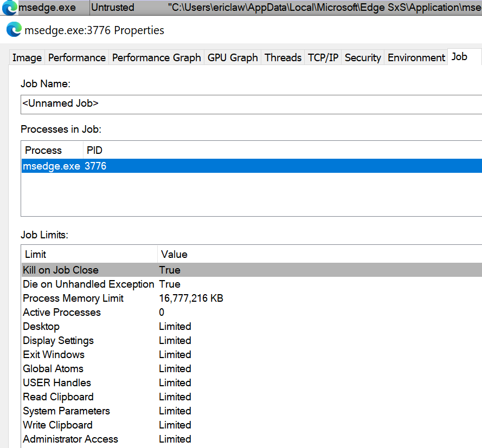The width and height of the screenshot is (482, 448).
Task: Select msedge.exe 3776 in Processes list
Action: click(65, 166)
